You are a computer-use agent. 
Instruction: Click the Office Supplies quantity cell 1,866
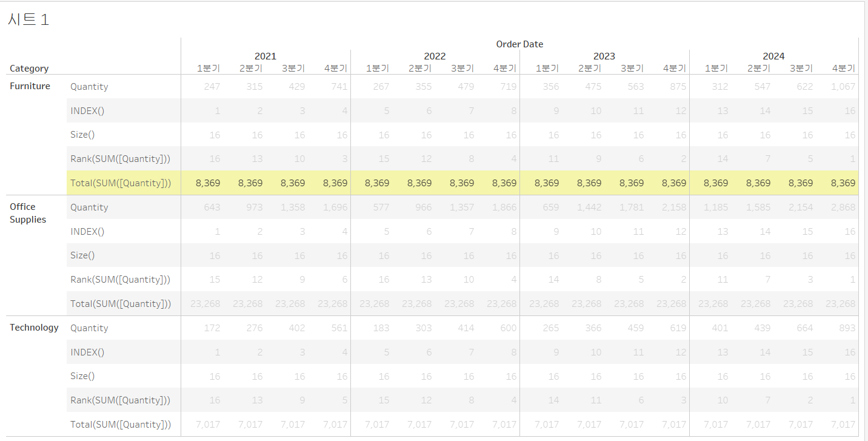(505, 207)
